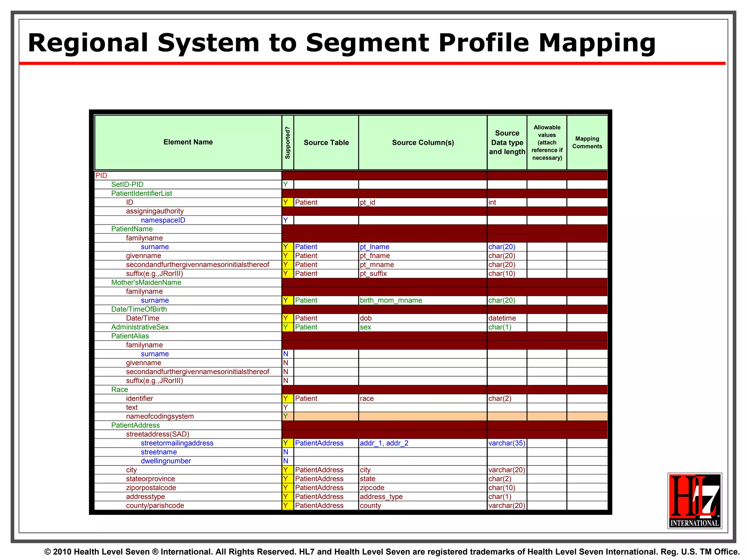Select the 'Source Column(s)' header cell
The width and height of the screenshot is (747, 560).
pyautogui.click(x=423, y=143)
